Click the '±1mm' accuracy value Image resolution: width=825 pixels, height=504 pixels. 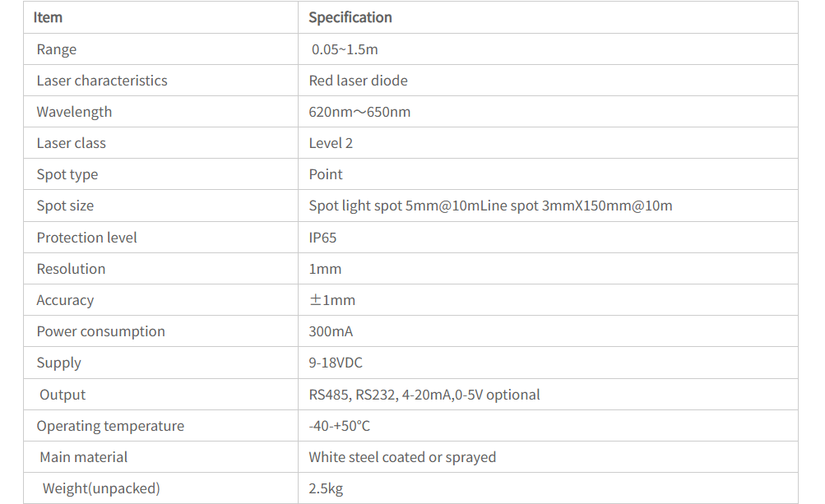pos(332,300)
